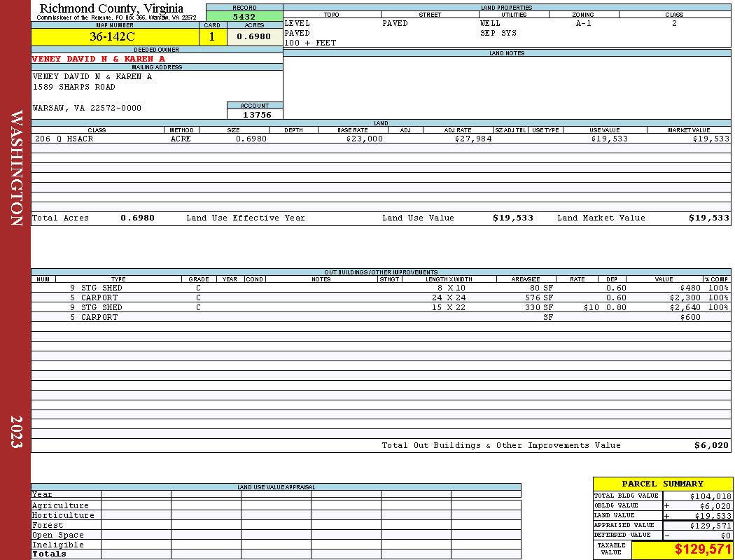Image resolution: width=735 pixels, height=560 pixels.
Task: Select land class 206 Q HSACR
Action: click(64, 139)
